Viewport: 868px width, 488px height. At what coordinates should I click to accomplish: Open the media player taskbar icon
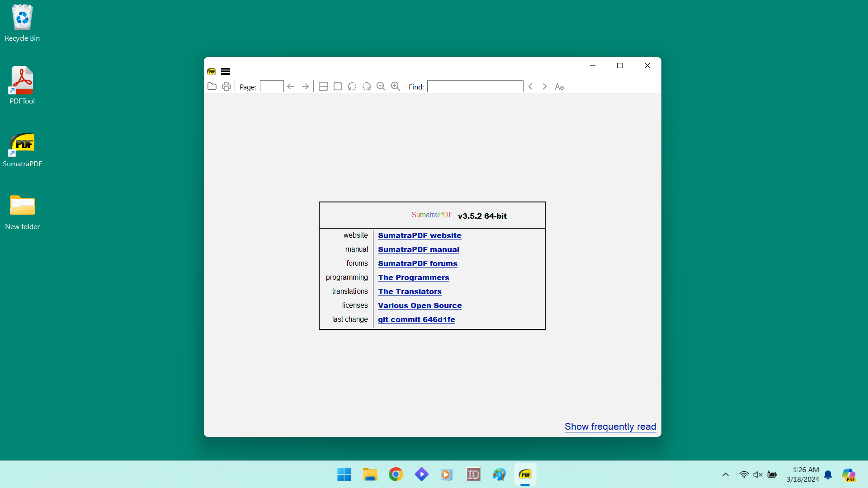(x=447, y=474)
